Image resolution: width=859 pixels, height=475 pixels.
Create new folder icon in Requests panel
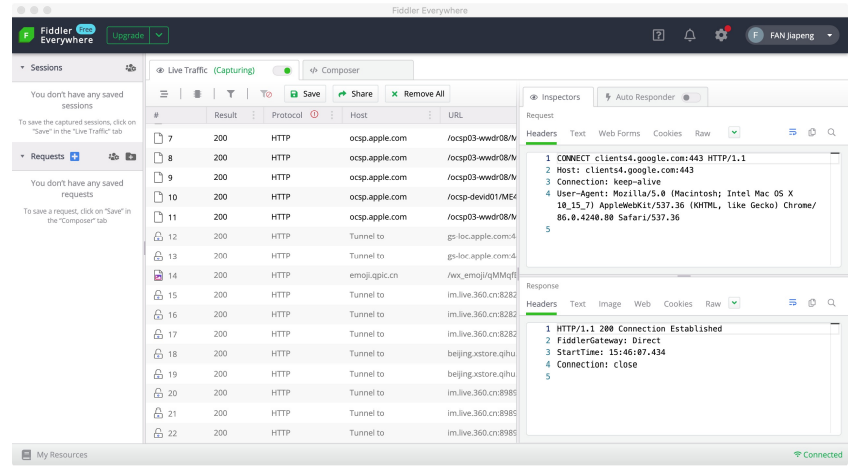pos(131,157)
